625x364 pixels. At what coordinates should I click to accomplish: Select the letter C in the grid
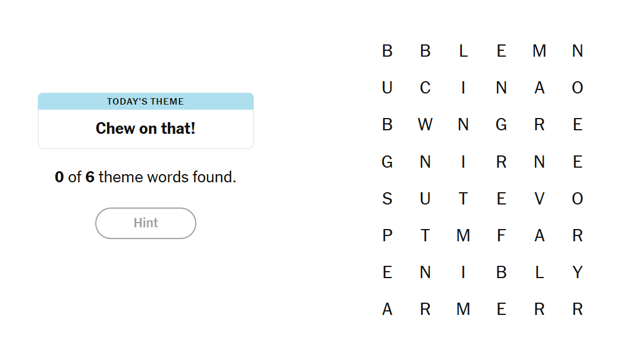click(425, 88)
